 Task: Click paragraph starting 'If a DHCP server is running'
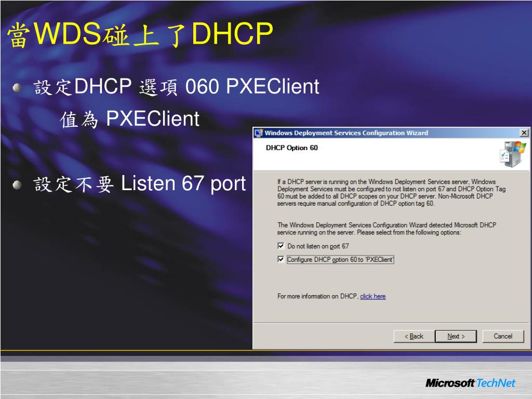[x=391, y=193]
